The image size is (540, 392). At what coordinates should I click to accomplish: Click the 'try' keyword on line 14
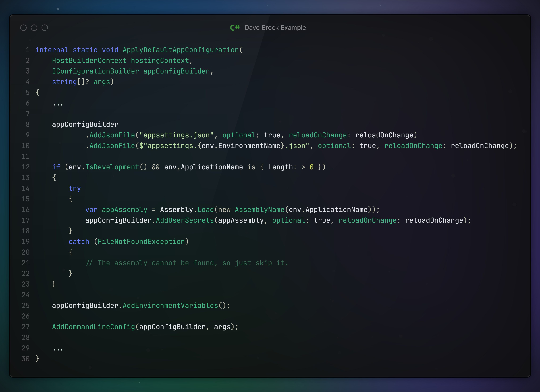point(75,188)
